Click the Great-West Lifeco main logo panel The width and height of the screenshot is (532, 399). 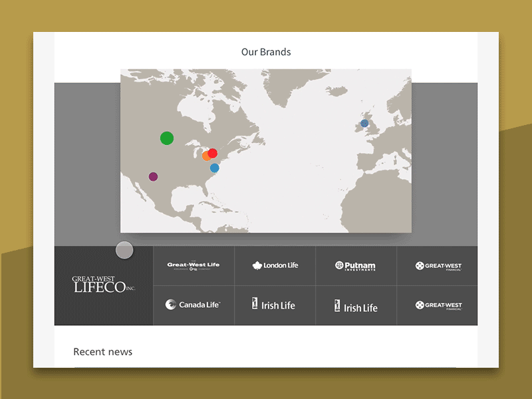click(104, 285)
